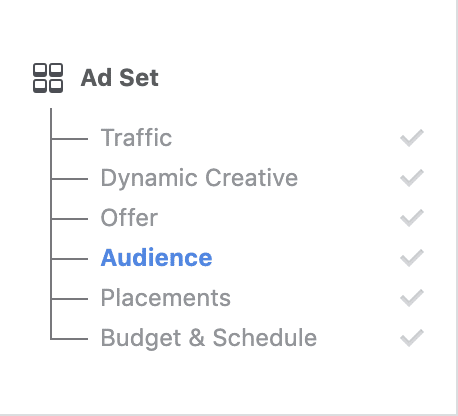Click the branch connector leading to Audience

tap(69, 259)
